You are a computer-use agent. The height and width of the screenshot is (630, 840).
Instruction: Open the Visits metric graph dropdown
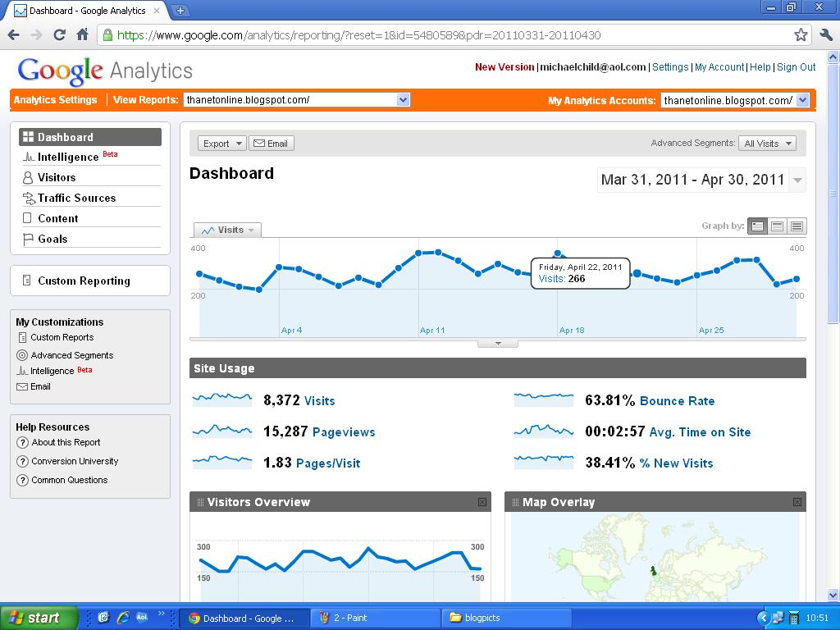click(x=228, y=230)
